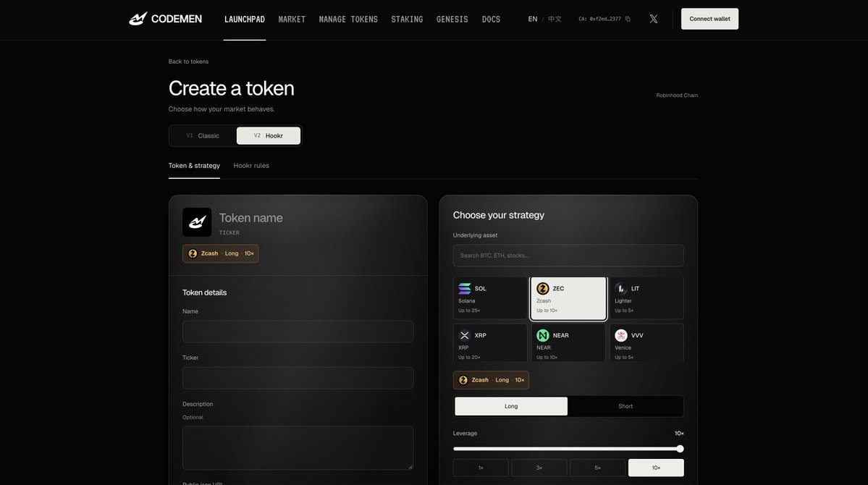Open the Launchpad nav item
The width and height of the screenshot is (868, 485).
tap(244, 20)
